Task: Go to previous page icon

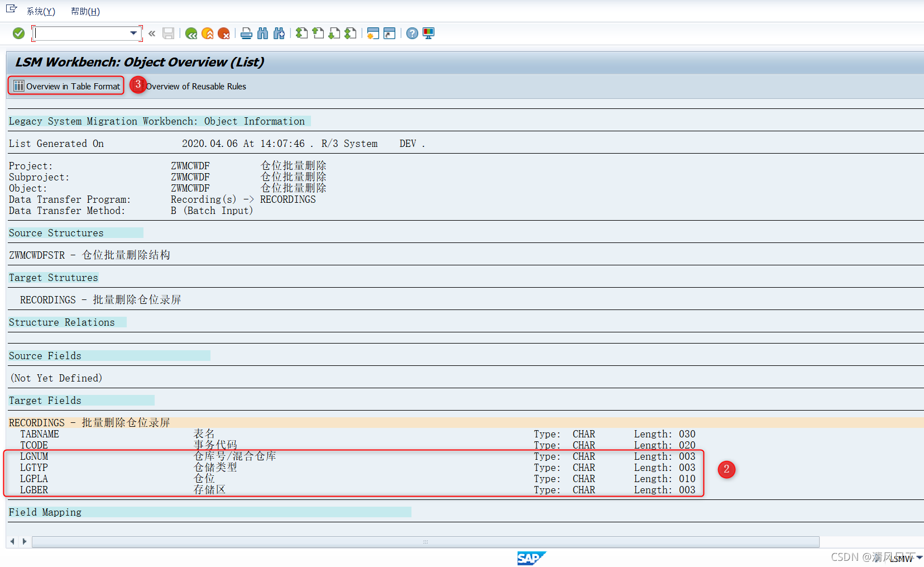Action: (318, 34)
